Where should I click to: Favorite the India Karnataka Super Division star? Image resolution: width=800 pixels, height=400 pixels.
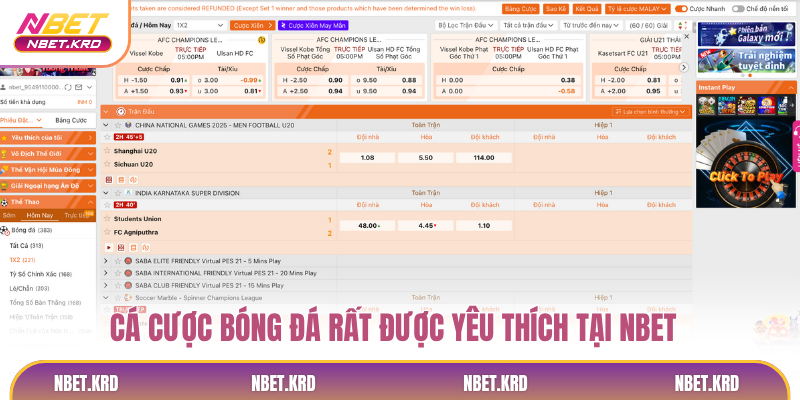click(x=118, y=193)
